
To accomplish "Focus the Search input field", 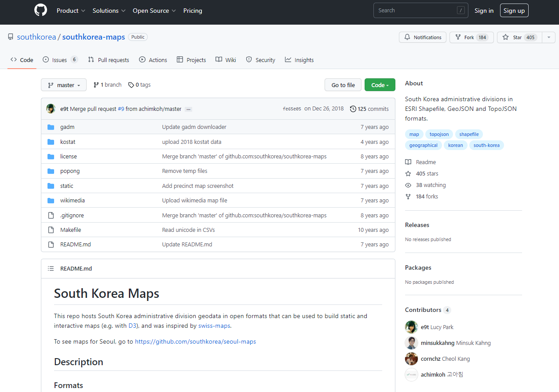I will [x=420, y=11].
